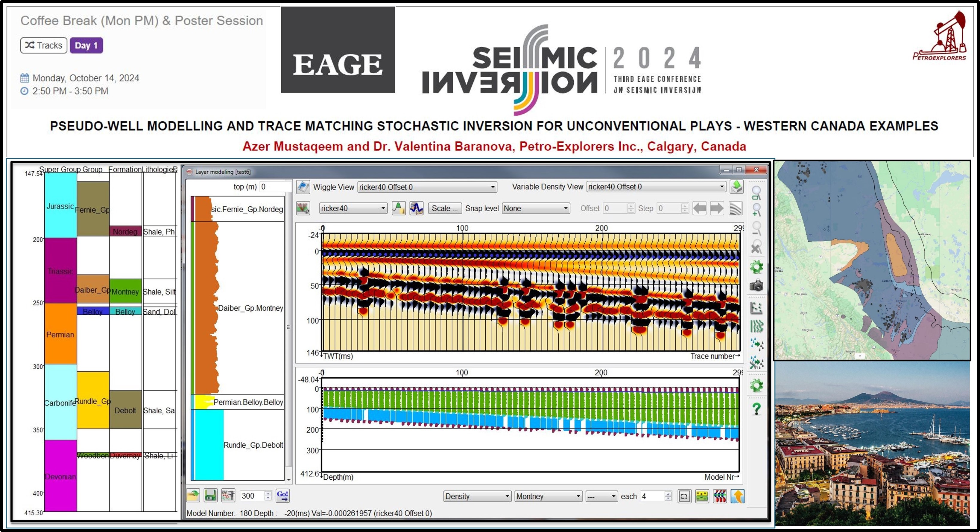Increase the model count 300 stepper
The height and width of the screenshot is (532, 980).
tap(268, 493)
